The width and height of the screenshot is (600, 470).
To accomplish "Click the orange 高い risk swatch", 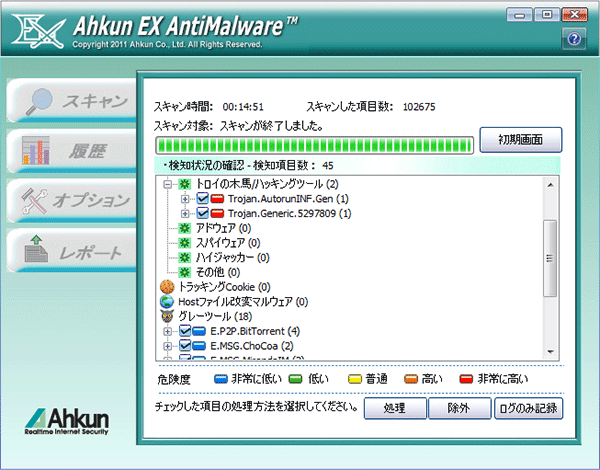I will pos(411,379).
